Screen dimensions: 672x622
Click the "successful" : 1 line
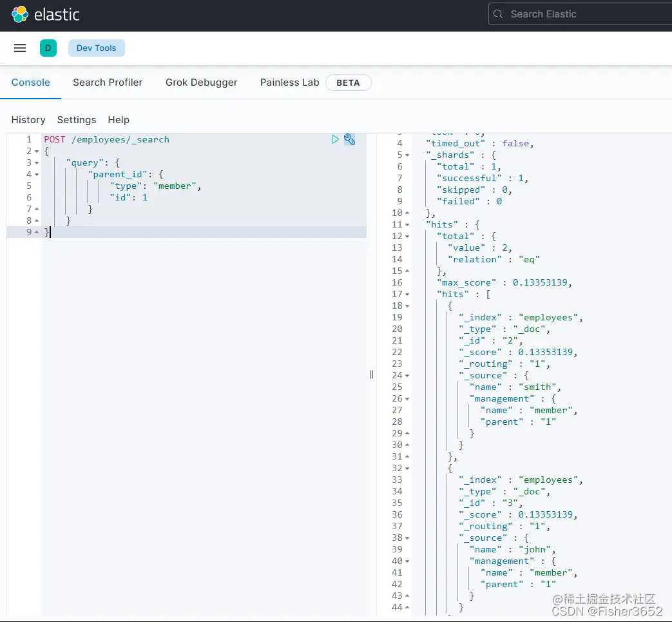point(482,179)
